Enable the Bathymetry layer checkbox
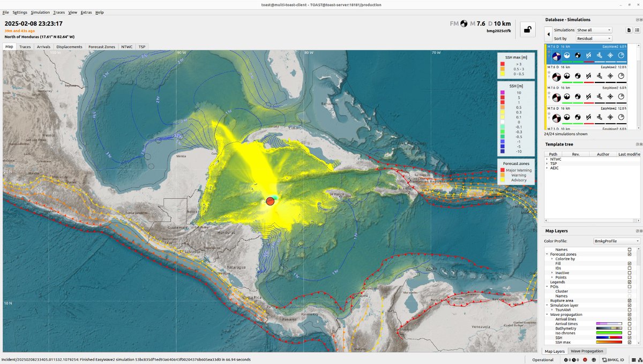The width and height of the screenshot is (643, 364). (630, 328)
